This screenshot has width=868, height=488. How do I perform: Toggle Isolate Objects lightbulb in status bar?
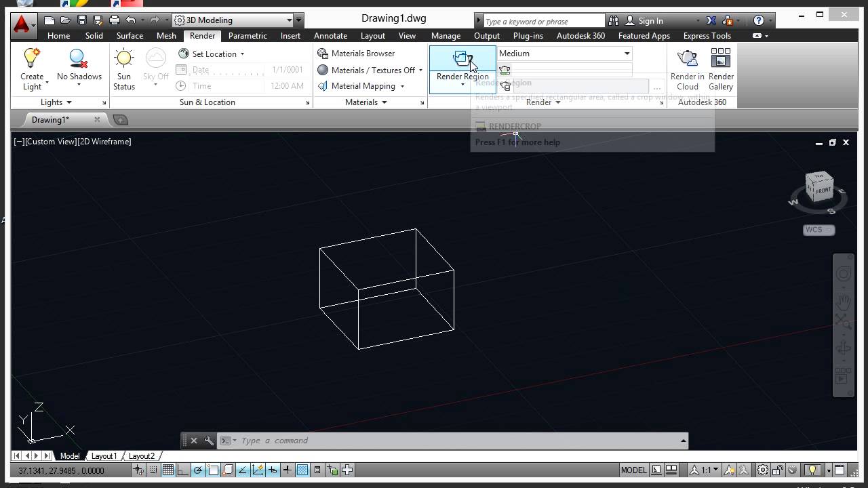pyautogui.click(x=812, y=470)
